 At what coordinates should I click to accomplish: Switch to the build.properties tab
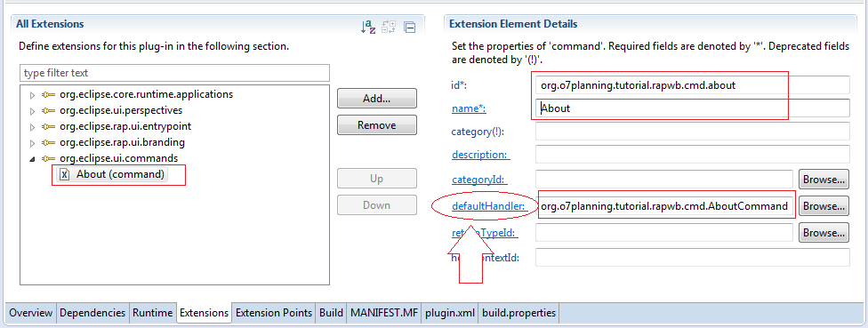(x=518, y=313)
